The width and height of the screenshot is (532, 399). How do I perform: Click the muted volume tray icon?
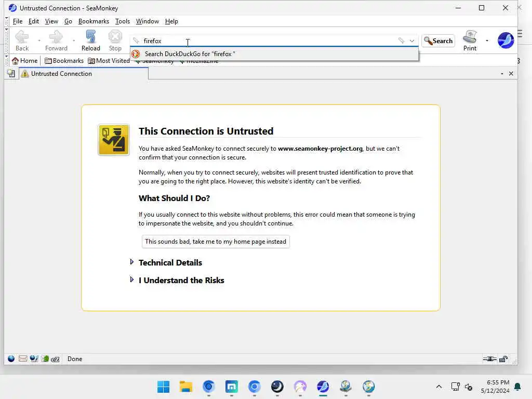[469, 387]
